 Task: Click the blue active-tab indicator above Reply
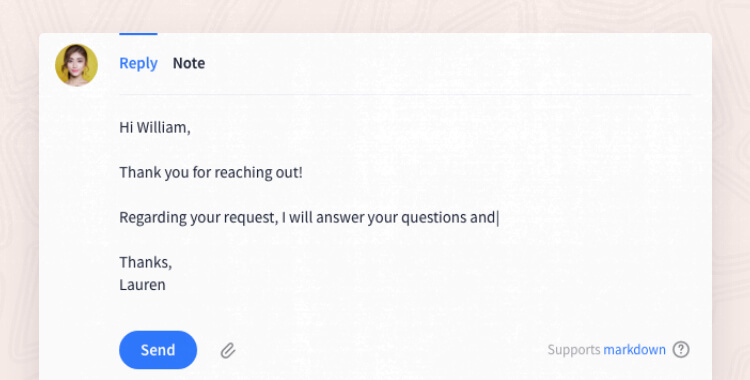(x=138, y=34)
